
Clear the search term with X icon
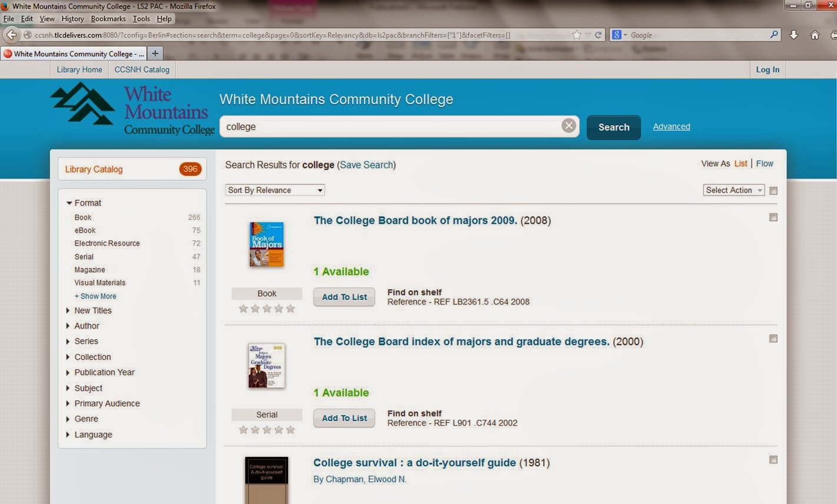pos(568,126)
